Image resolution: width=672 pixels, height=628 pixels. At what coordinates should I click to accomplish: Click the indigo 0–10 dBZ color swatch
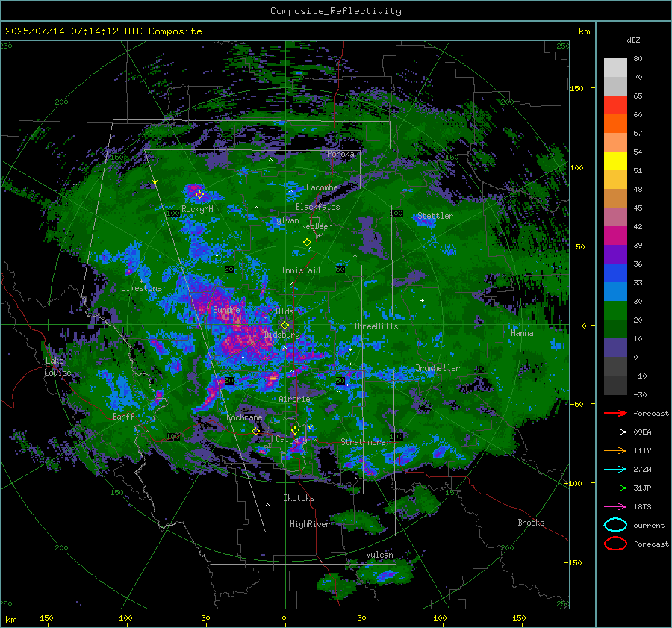pos(615,348)
